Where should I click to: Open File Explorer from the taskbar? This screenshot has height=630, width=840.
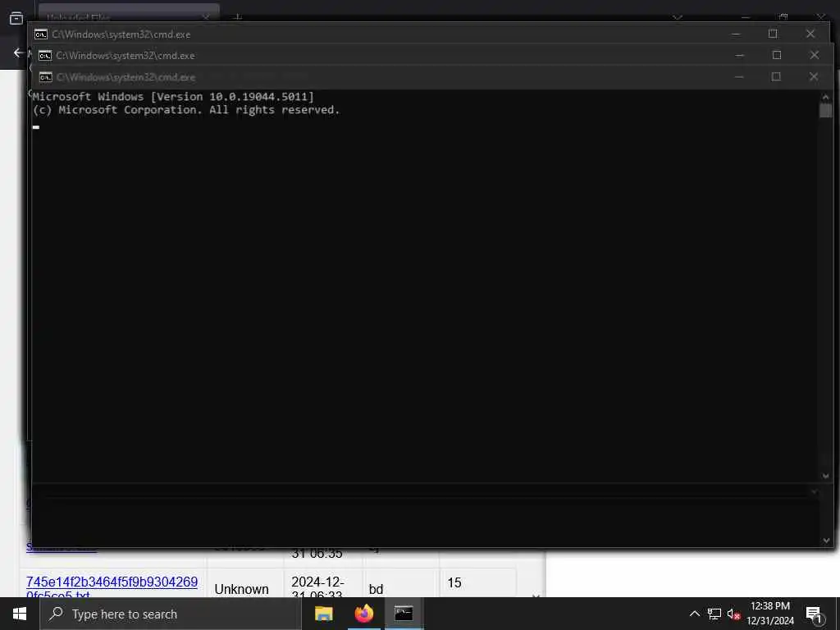point(323,614)
